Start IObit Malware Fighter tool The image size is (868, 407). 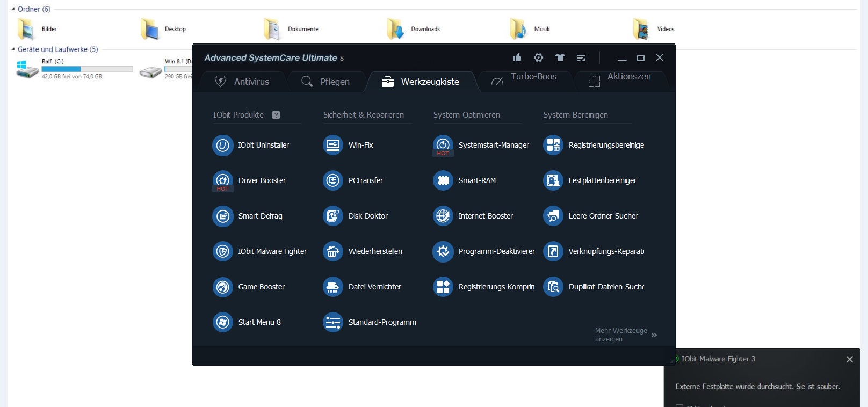[260, 251]
